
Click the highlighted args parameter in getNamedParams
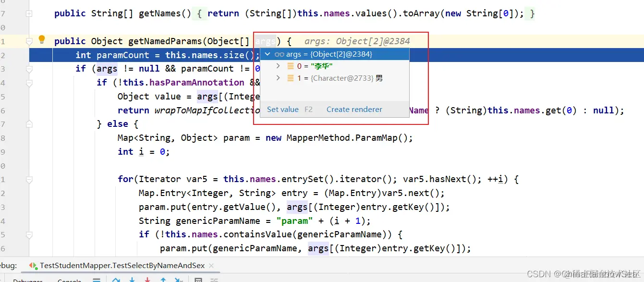click(266, 41)
